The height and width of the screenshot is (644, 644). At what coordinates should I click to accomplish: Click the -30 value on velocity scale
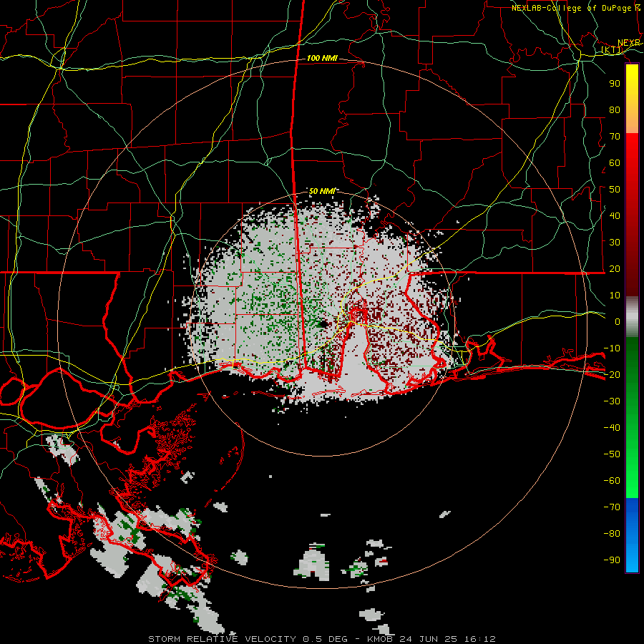(612, 401)
